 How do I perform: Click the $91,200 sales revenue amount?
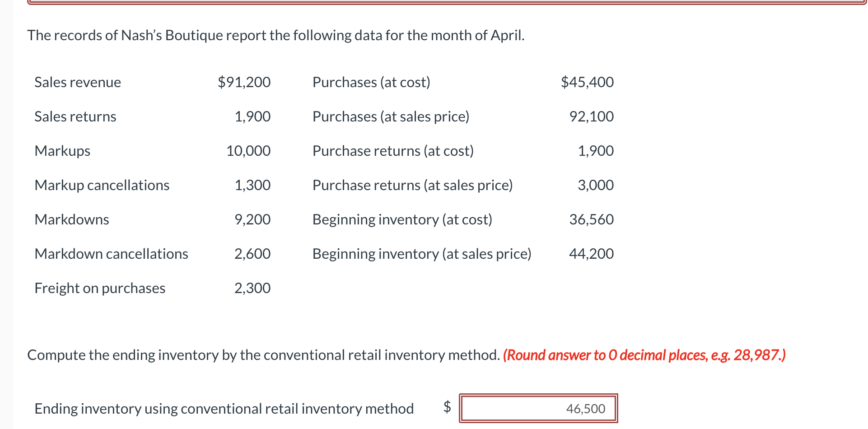click(244, 82)
